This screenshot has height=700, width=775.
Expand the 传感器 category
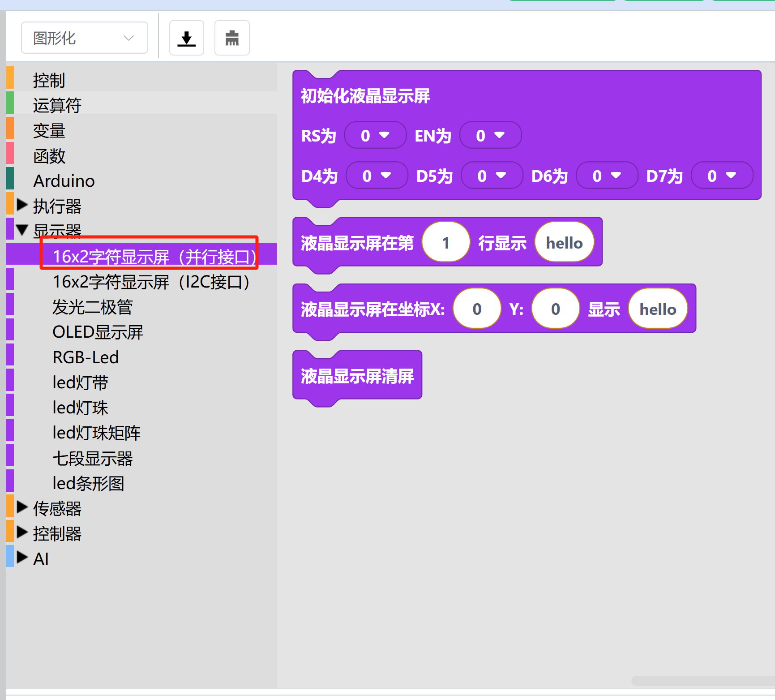(x=22, y=507)
